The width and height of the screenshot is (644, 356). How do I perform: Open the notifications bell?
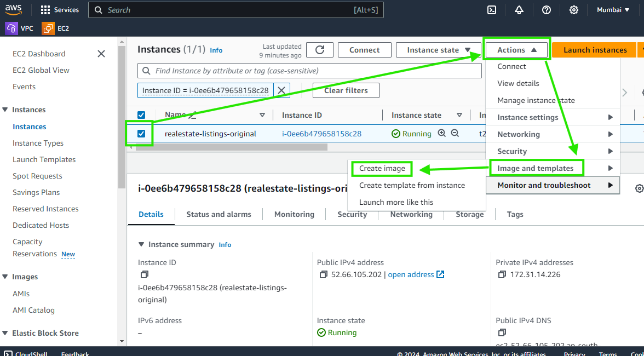point(519,10)
